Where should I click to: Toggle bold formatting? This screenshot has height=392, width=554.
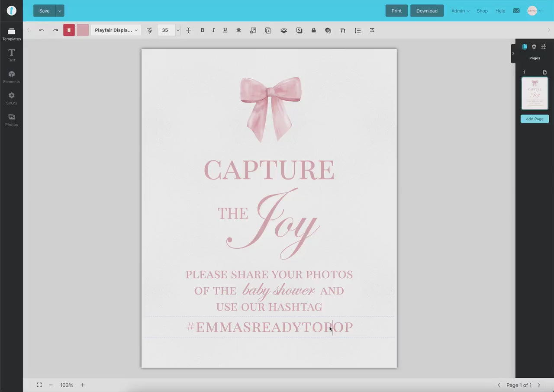coord(202,30)
